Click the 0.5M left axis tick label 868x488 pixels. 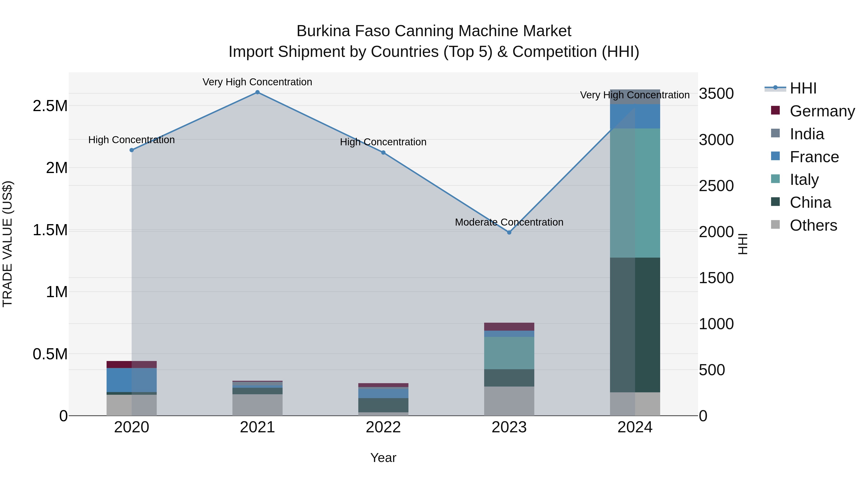[50, 354]
